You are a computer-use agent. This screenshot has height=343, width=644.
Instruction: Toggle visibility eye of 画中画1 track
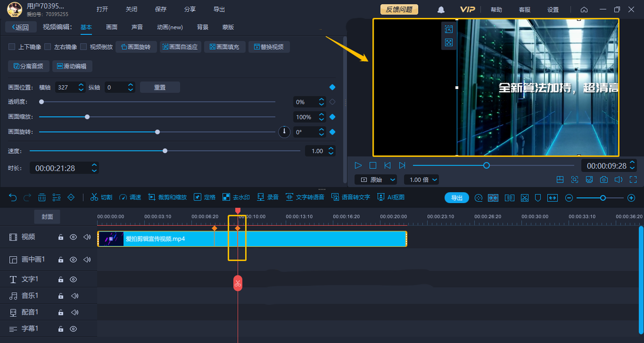(74, 259)
